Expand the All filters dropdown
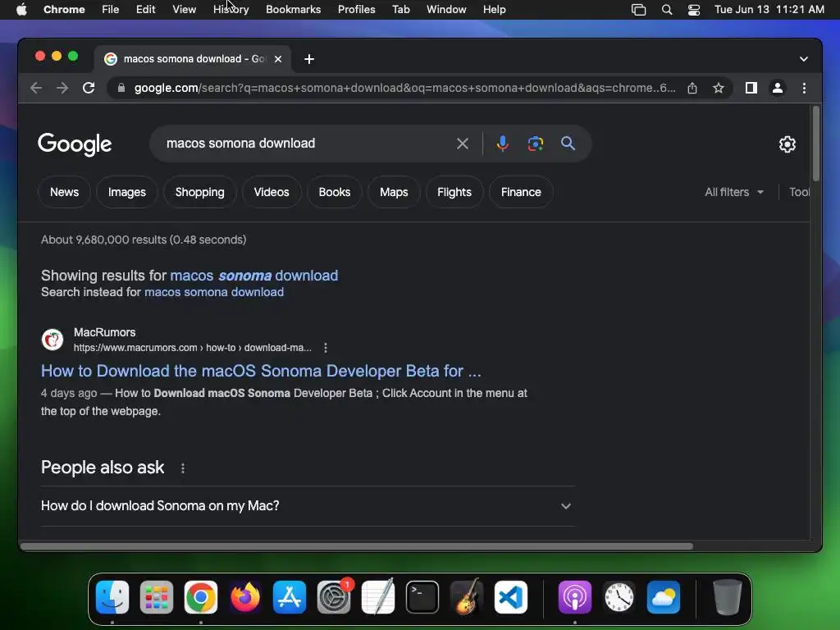Image resolution: width=840 pixels, height=630 pixels. pos(734,192)
